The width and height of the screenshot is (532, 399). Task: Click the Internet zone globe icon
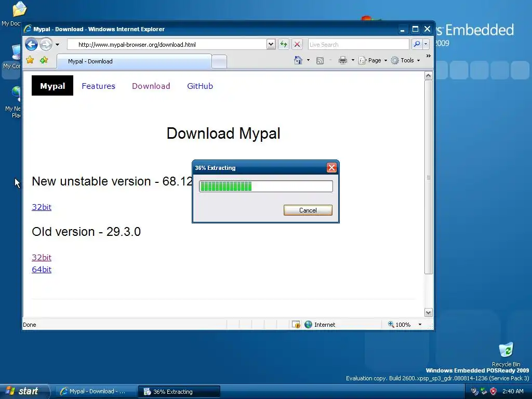308,325
